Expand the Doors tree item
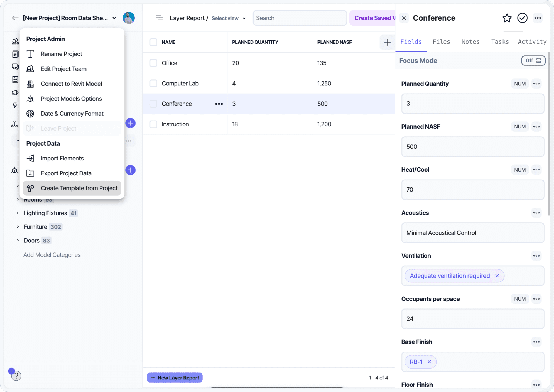The image size is (554, 392). coord(18,240)
